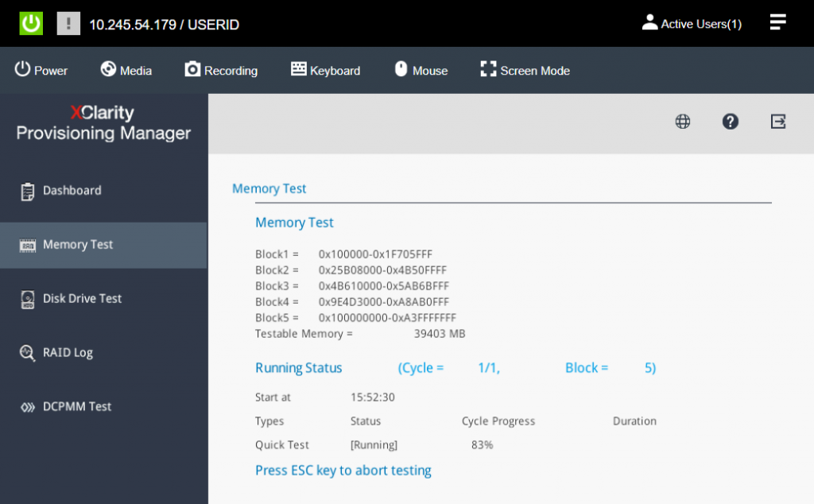This screenshot has height=504, width=814.
Task: Click the RAID Log magnifier icon
Action: (28, 353)
